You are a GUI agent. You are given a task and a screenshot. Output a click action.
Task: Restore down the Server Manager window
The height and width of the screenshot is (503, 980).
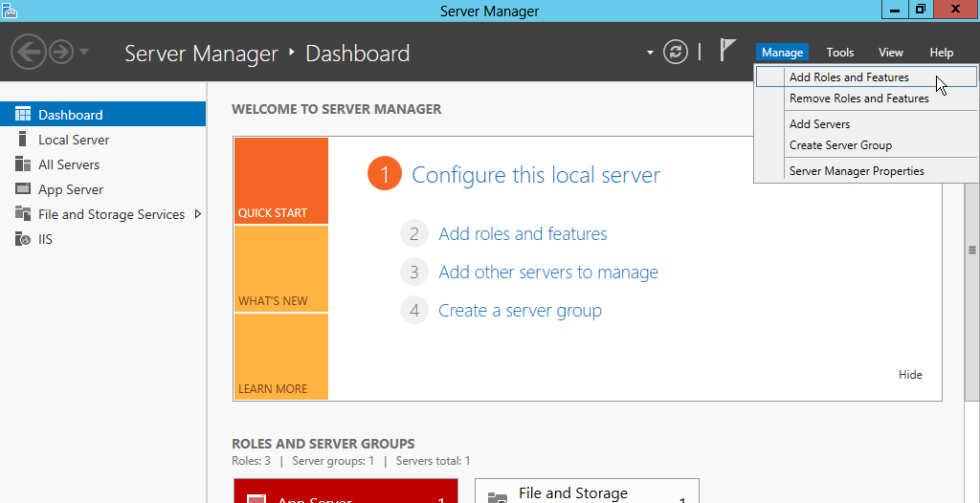[x=920, y=10]
